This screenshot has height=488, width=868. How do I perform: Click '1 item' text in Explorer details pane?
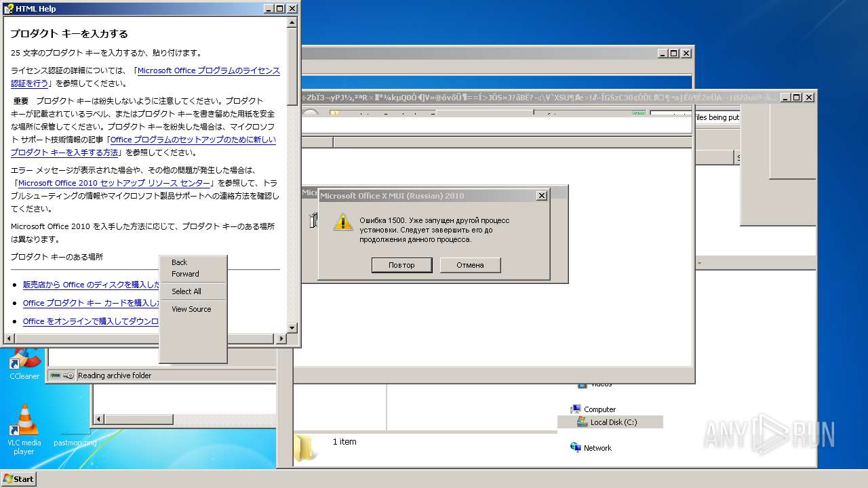344,442
